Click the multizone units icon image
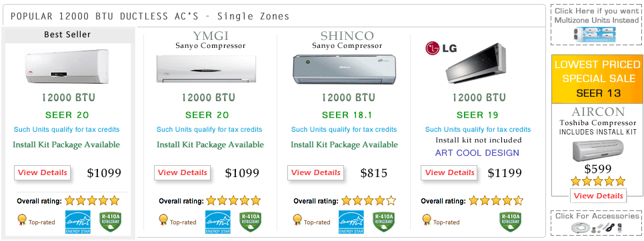The width and height of the screenshot is (644, 241). (597, 34)
